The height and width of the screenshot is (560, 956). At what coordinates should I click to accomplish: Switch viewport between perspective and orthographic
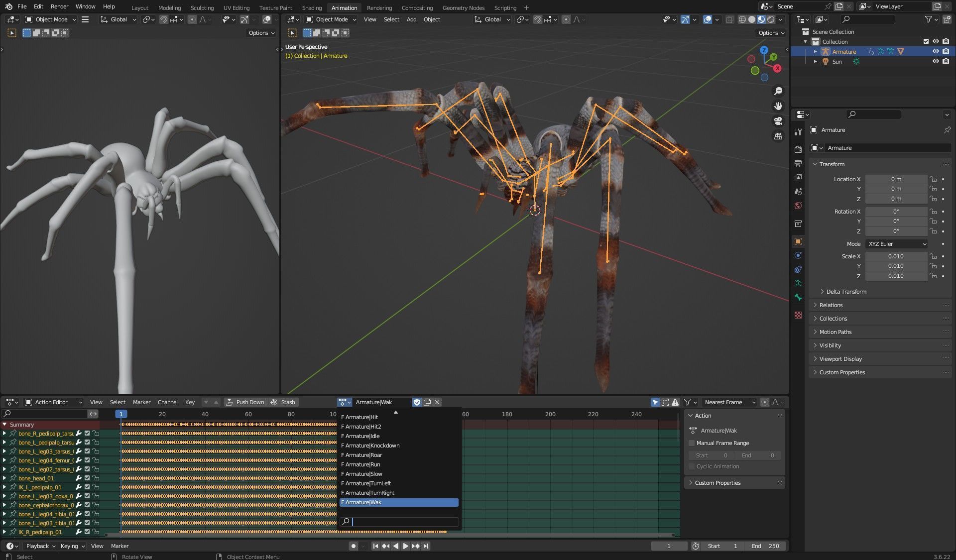pyautogui.click(x=778, y=136)
